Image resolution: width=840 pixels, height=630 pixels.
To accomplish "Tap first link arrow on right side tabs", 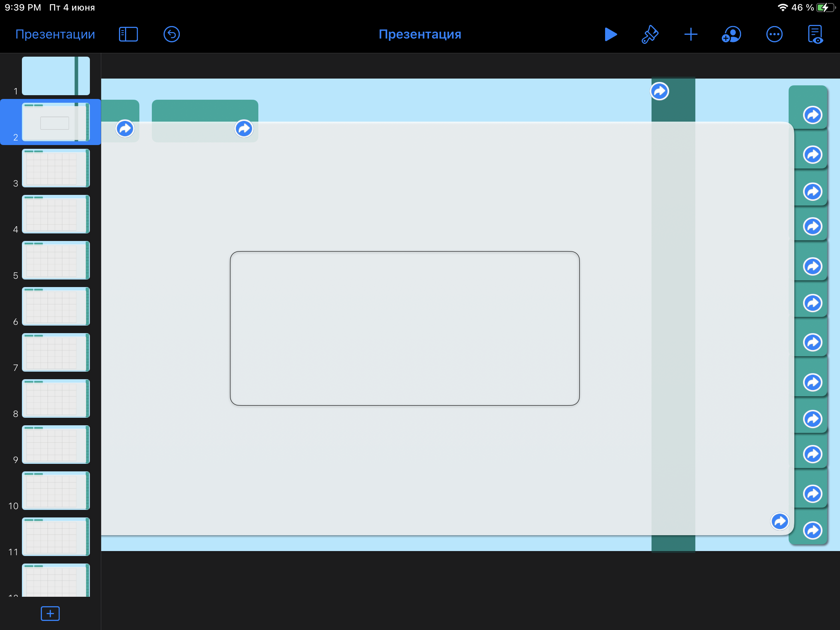I will point(813,115).
